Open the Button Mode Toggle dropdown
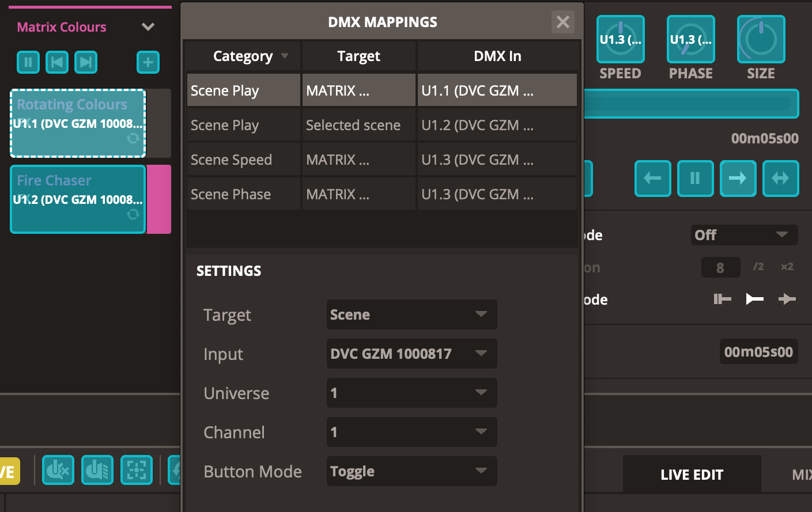The height and width of the screenshot is (512, 812). pyautogui.click(x=411, y=471)
